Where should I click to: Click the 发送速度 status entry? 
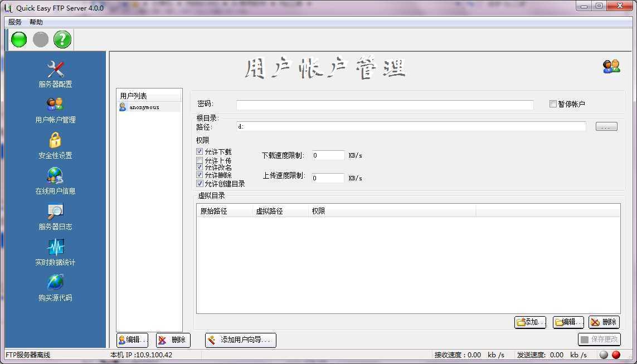point(552,355)
